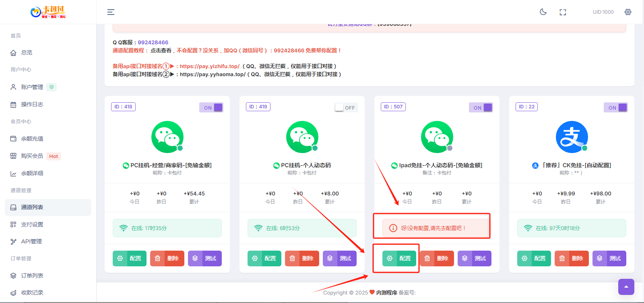
Task: Click 内测程序 in the footer
Action: [386, 293]
